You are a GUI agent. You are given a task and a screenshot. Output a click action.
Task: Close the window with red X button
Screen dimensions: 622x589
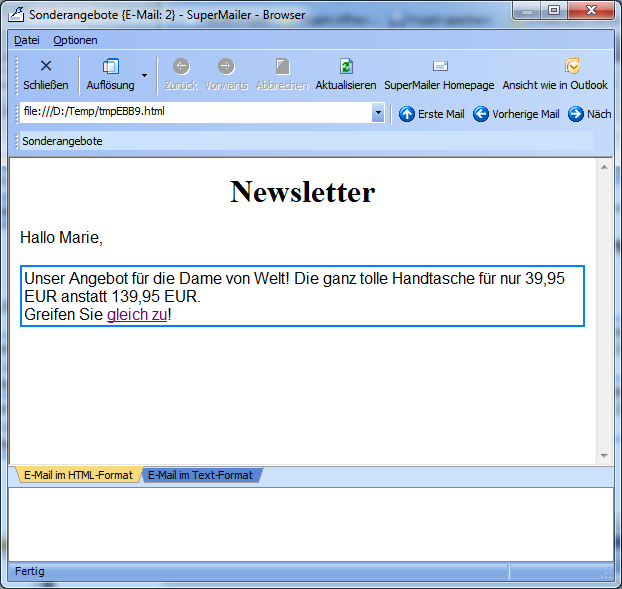pos(591,10)
